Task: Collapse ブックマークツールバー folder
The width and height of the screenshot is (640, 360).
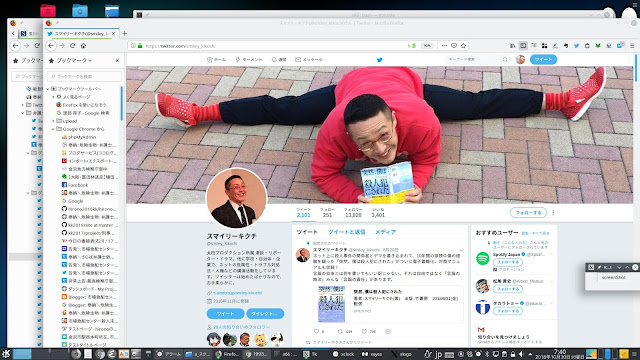Action: pos(48,89)
